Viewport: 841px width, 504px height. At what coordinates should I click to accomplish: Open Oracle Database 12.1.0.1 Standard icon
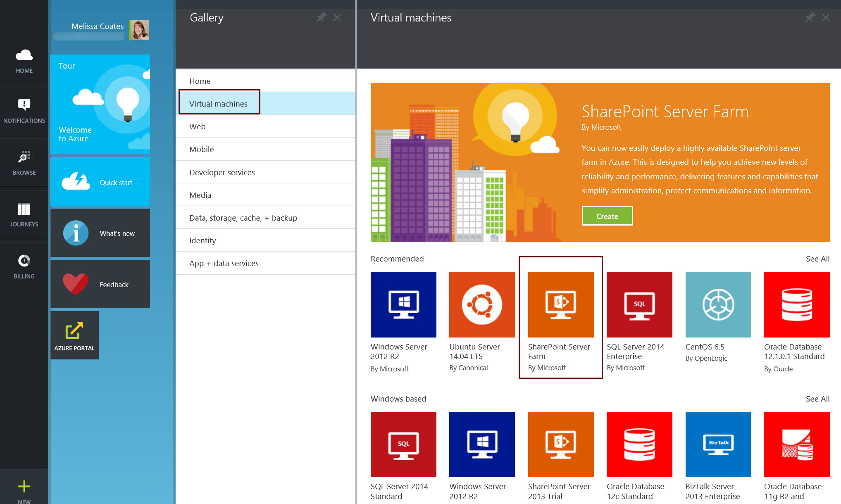click(797, 304)
